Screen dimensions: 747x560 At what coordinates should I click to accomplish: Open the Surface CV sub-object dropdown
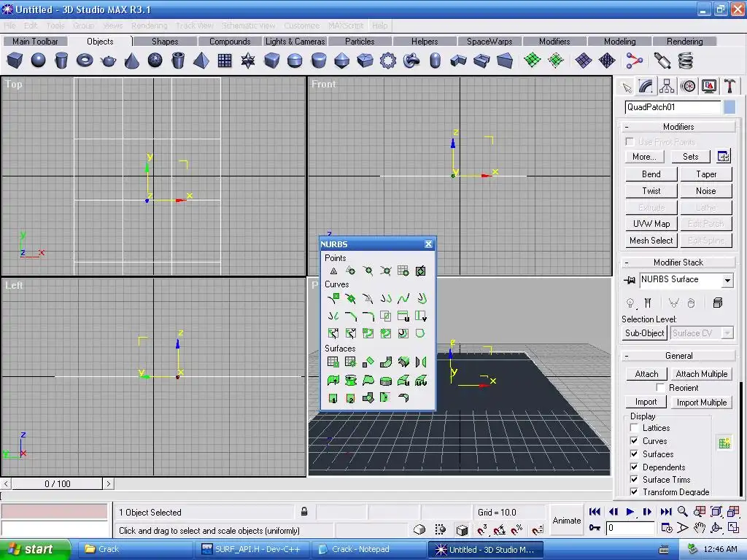coord(727,332)
